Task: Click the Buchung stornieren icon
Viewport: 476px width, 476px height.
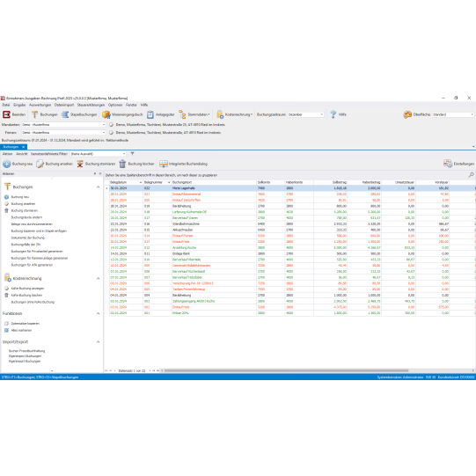Action: (80, 164)
